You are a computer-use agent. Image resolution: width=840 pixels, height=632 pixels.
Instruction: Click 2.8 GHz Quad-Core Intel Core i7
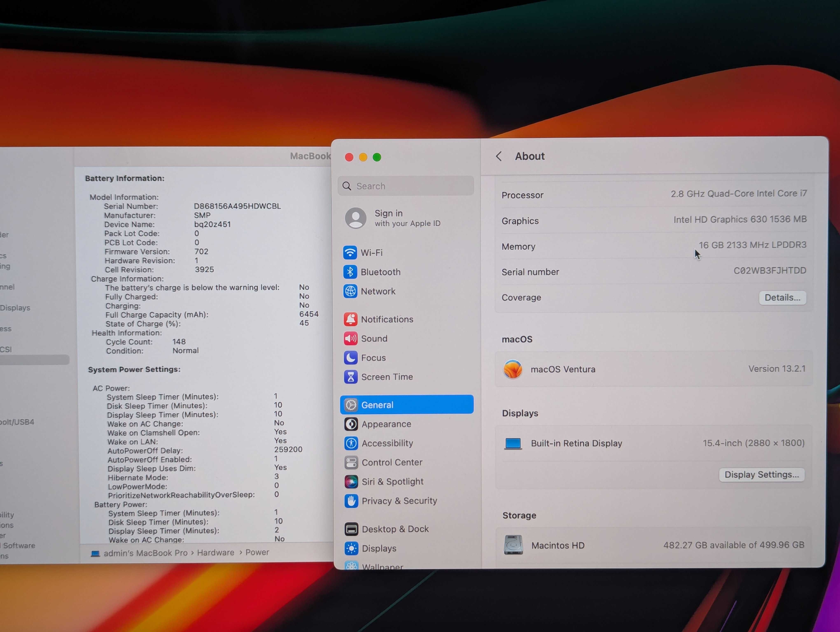coord(739,193)
